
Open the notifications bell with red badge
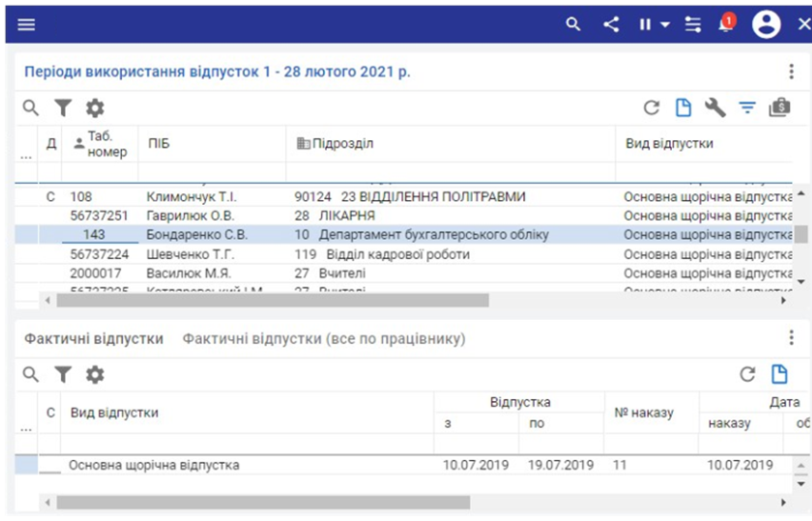click(x=726, y=25)
